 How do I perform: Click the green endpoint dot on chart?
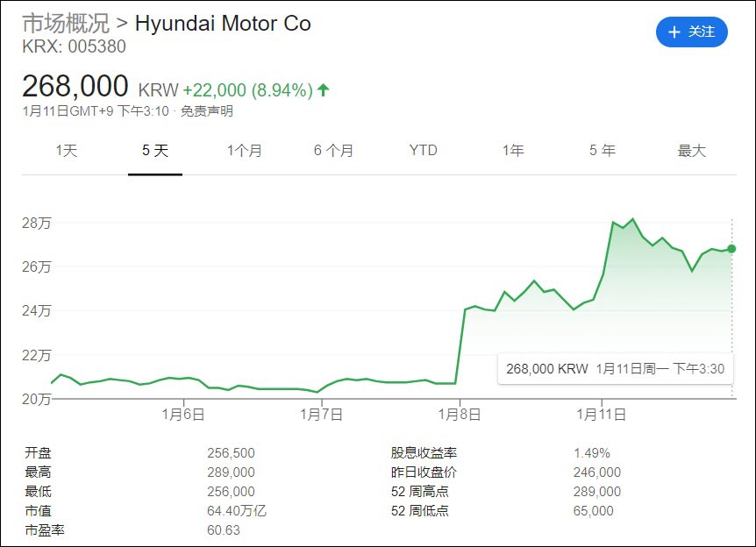coord(731,249)
